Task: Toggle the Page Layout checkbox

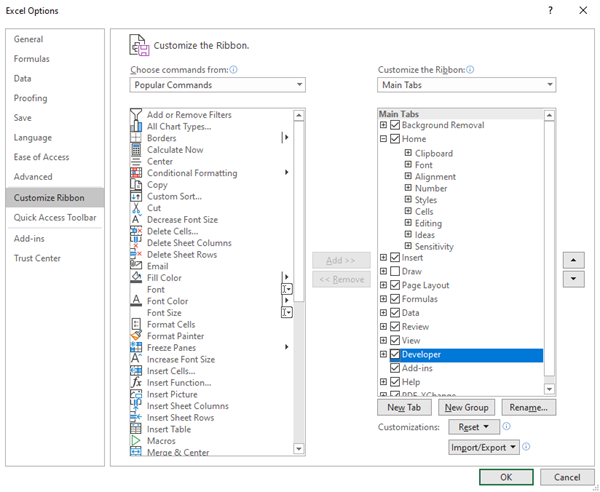Action: pyautogui.click(x=395, y=285)
